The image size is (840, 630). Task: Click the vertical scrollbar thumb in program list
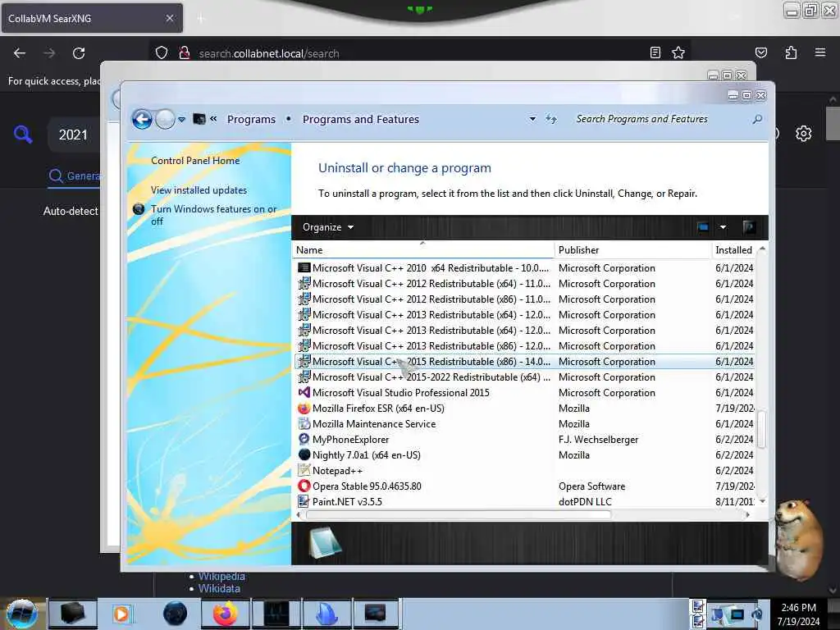point(762,428)
